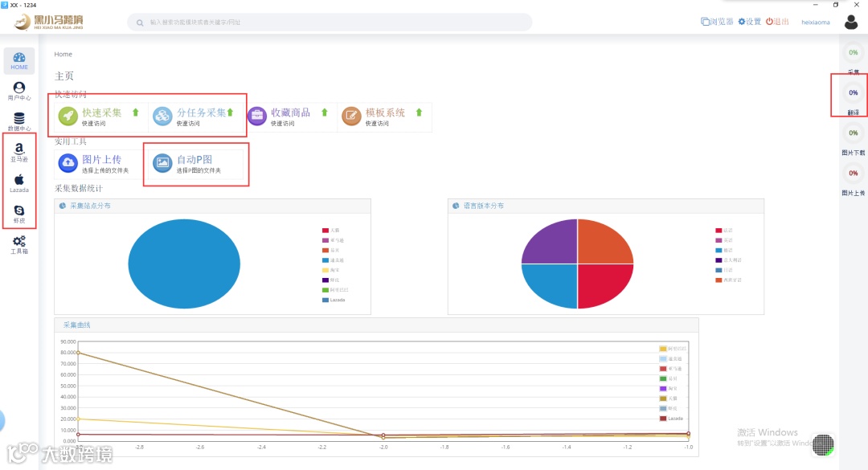Open 收藏商品 briefcase shortcut
The height and width of the screenshot is (470, 868).
point(289,116)
